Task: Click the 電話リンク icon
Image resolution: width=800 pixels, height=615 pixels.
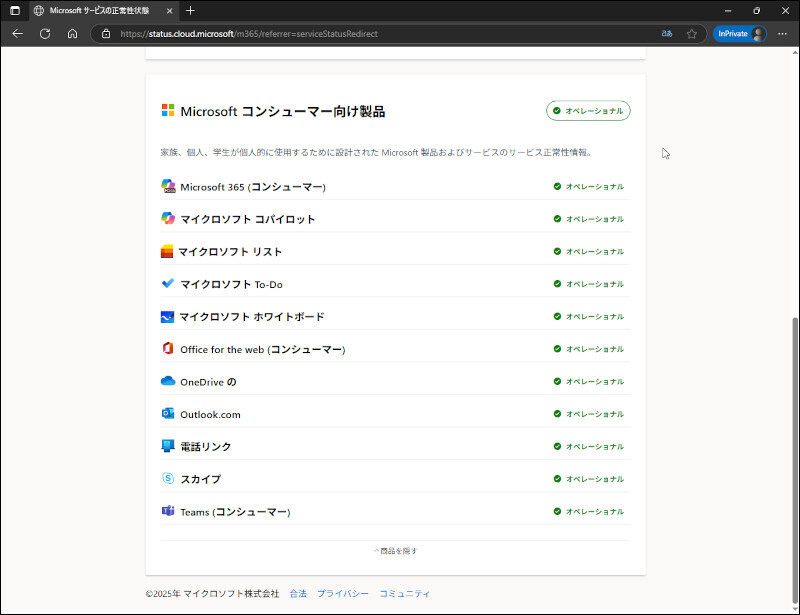Action: point(168,446)
